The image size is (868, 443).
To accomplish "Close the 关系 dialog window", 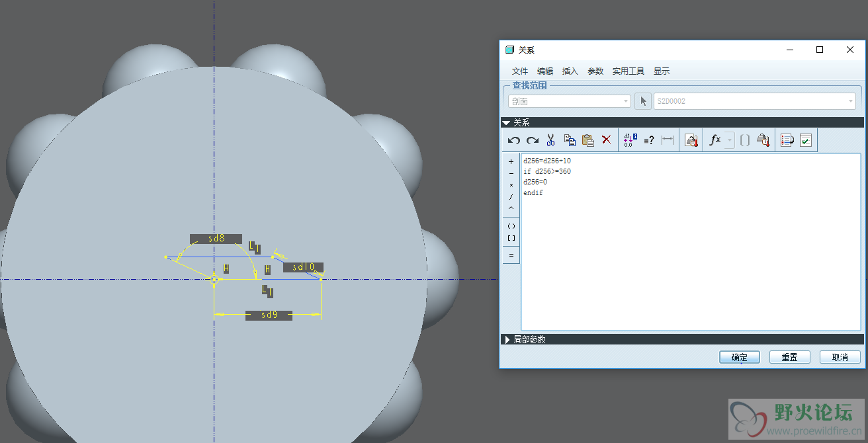I will coord(850,50).
